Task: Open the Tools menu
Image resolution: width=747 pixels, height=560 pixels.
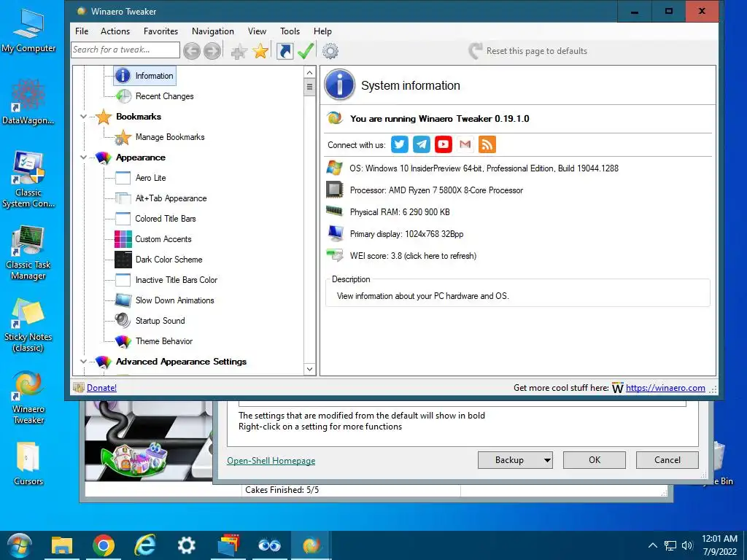Action: click(x=290, y=31)
